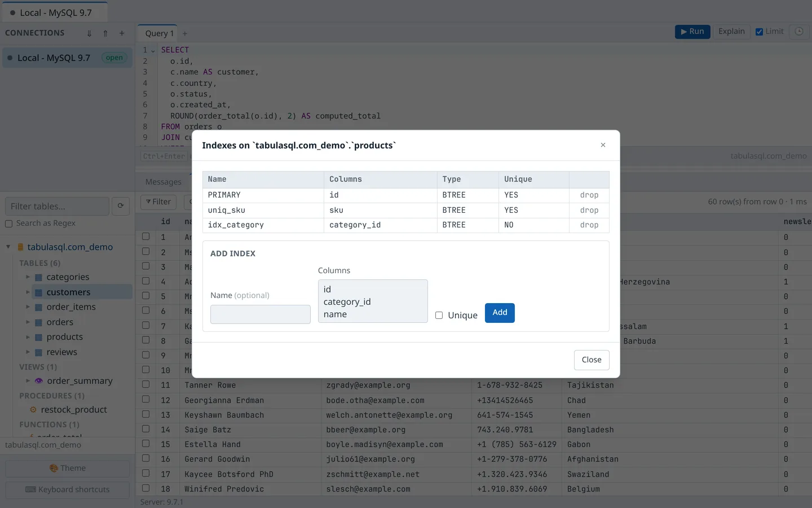Fold the SELECT statement at line 1
Image resolution: width=812 pixels, height=508 pixels.
(153, 50)
